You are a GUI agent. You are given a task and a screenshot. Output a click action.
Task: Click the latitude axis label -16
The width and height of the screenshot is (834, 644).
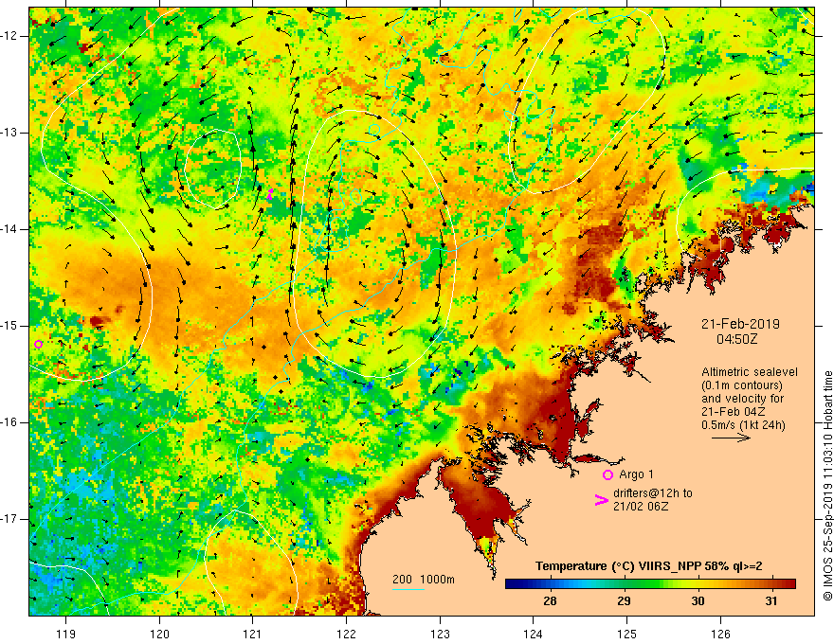(10, 422)
